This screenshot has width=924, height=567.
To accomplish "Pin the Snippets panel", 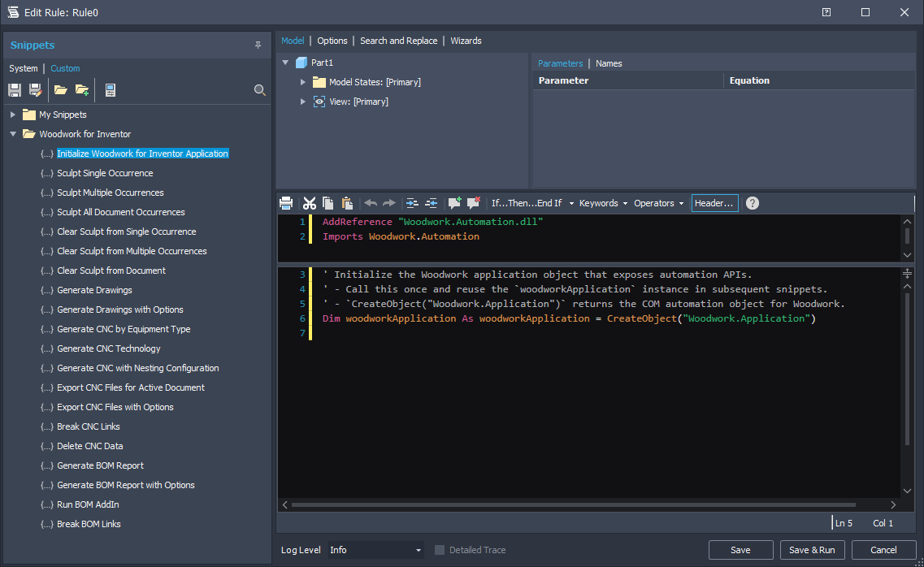I will click(258, 45).
